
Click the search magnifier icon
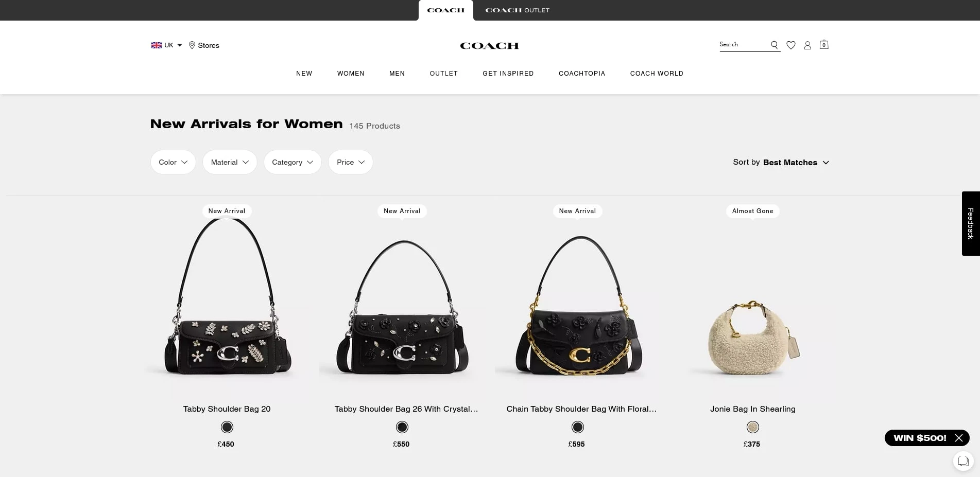tap(774, 45)
